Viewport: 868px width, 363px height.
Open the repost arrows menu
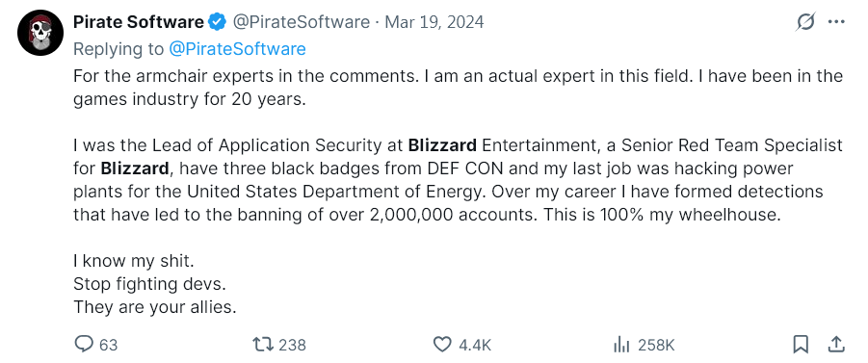coord(263,345)
